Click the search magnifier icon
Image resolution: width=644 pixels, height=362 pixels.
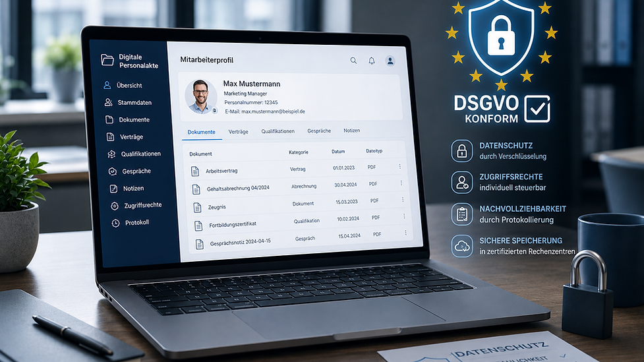tap(353, 61)
